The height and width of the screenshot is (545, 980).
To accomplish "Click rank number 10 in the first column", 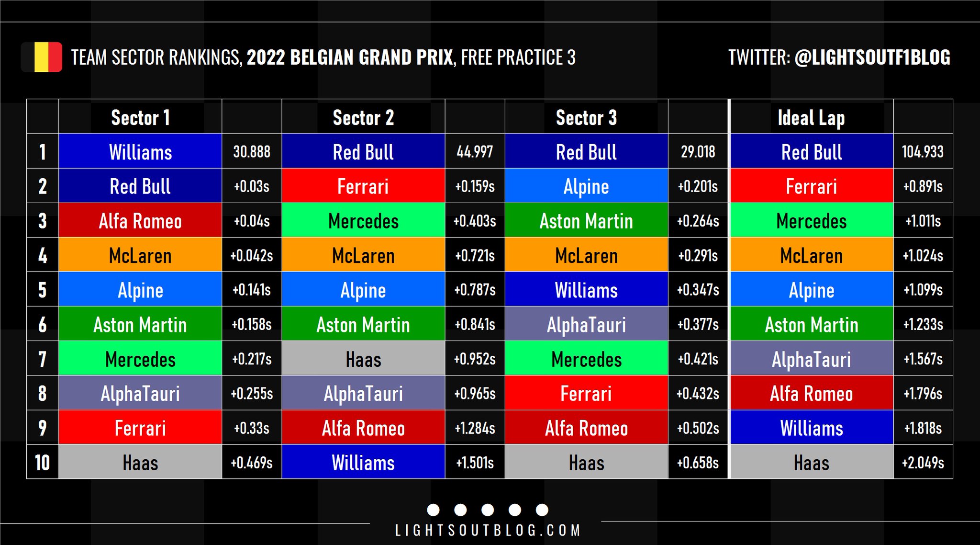I will (x=43, y=463).
